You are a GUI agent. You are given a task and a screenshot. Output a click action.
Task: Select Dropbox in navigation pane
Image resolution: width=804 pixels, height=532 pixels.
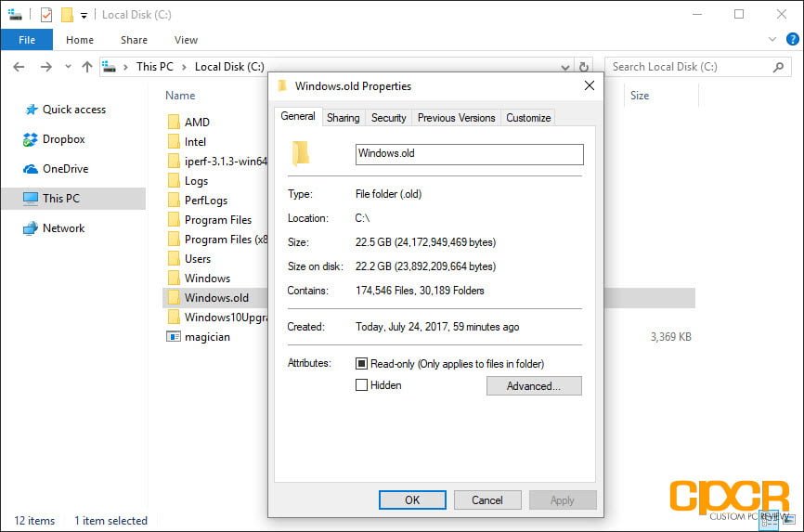tap(63, 139)
